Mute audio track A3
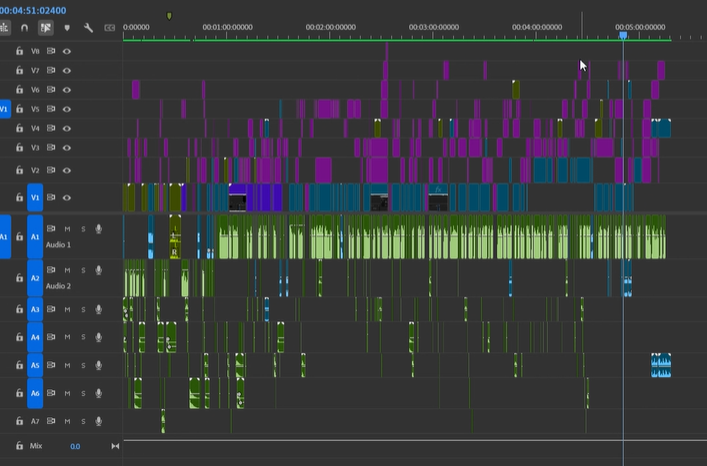The width and height of the screenshot is (707, 466). [x=67, y=309]
